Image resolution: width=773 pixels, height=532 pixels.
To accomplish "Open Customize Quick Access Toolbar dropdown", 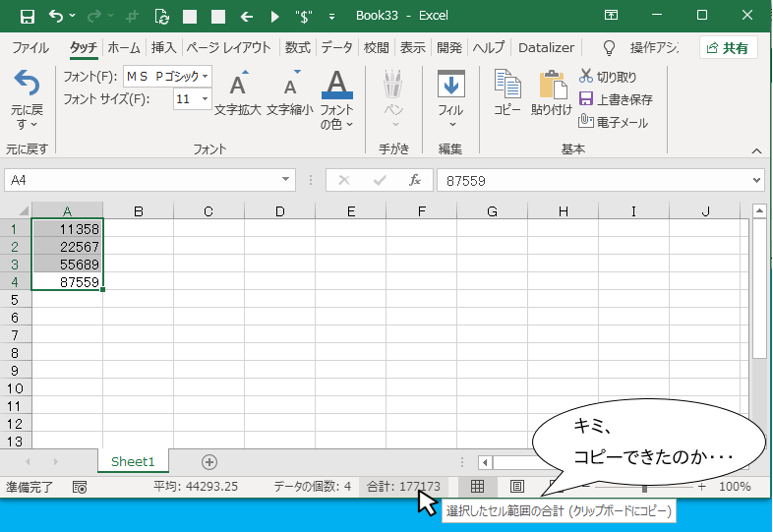I will 331,17.
